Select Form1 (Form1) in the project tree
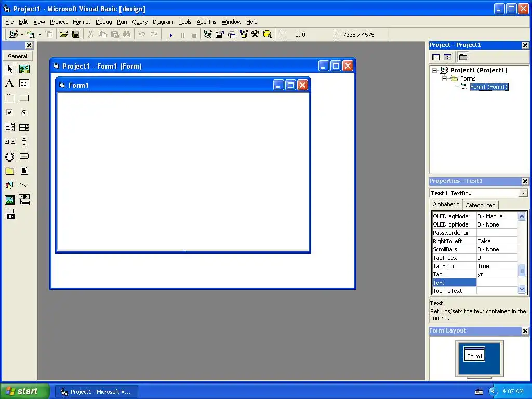The image size is (532, 399). 488,87
